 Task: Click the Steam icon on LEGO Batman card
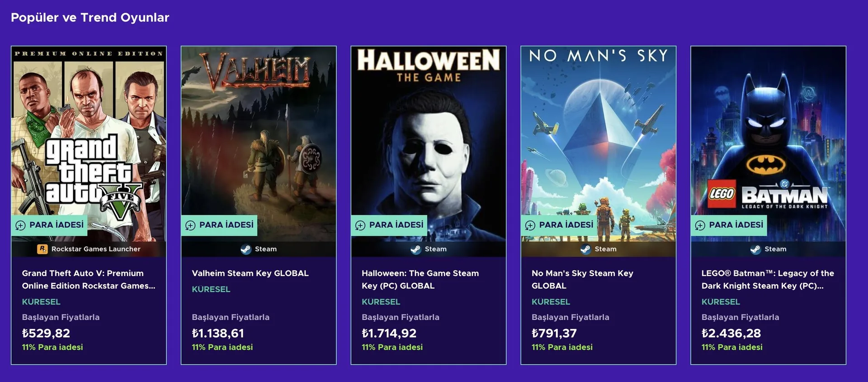(755, 249)
